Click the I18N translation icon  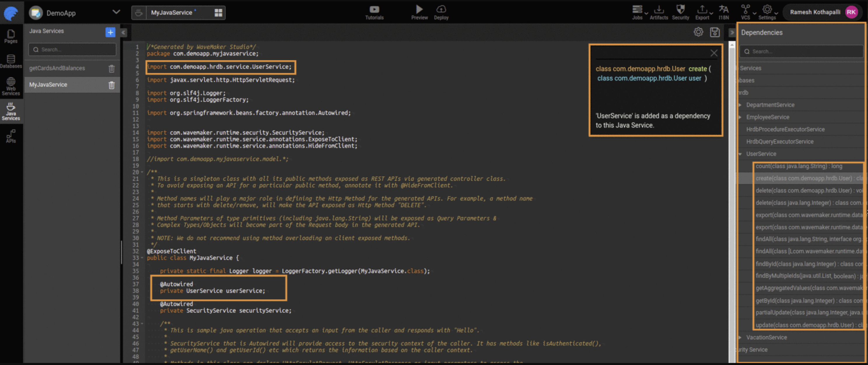[723, 9]
